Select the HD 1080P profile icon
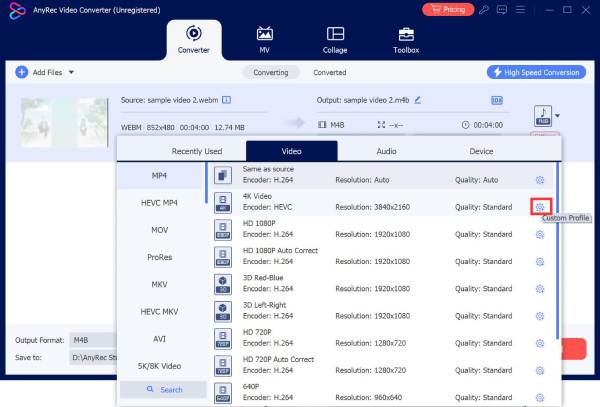600x407 pixels. coord(223,230)
